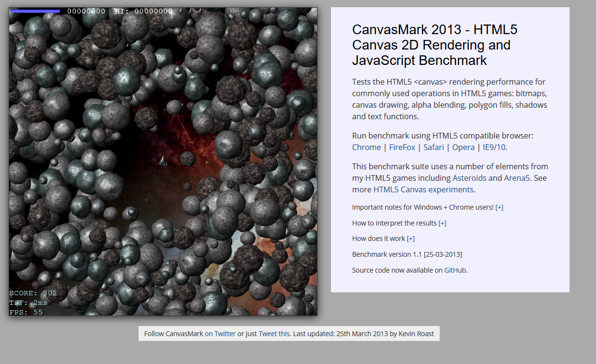Click the Last updated 25th March 2013 text
Screen dimensions: 596x364
coord(364,334)
